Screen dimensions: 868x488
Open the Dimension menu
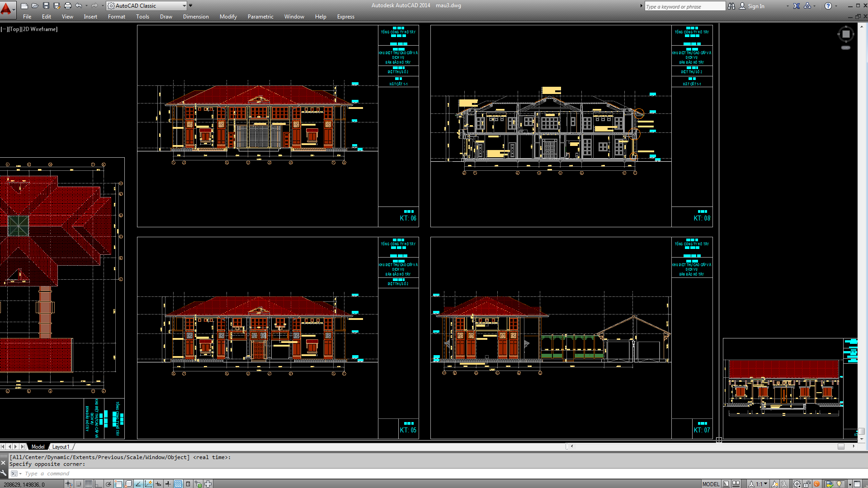(x=196, y=17)
